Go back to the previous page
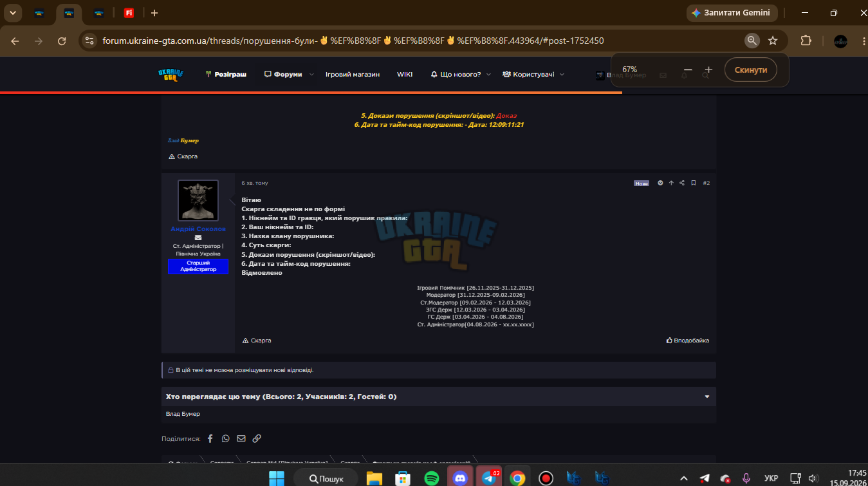Screen dimensions: 868x486 point(15,41)
